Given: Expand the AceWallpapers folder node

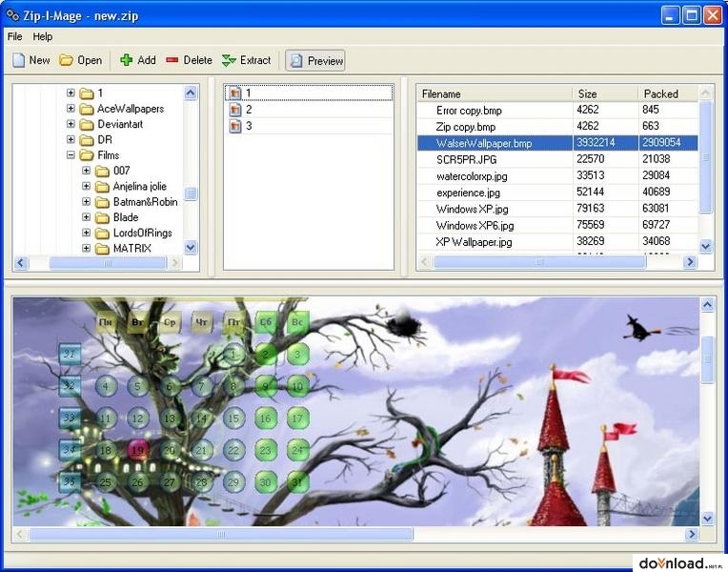Looking at the screenshot, I should [x=71, y=109].
